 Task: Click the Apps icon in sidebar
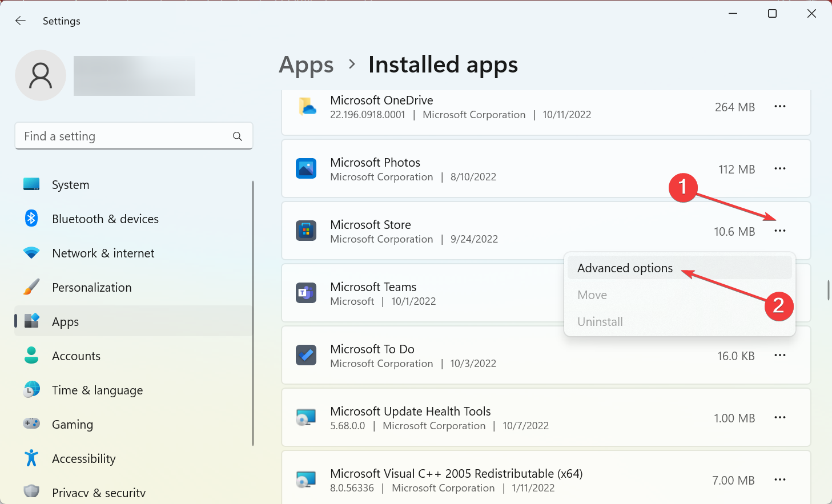pyautogui.click(x=31, y=321)
